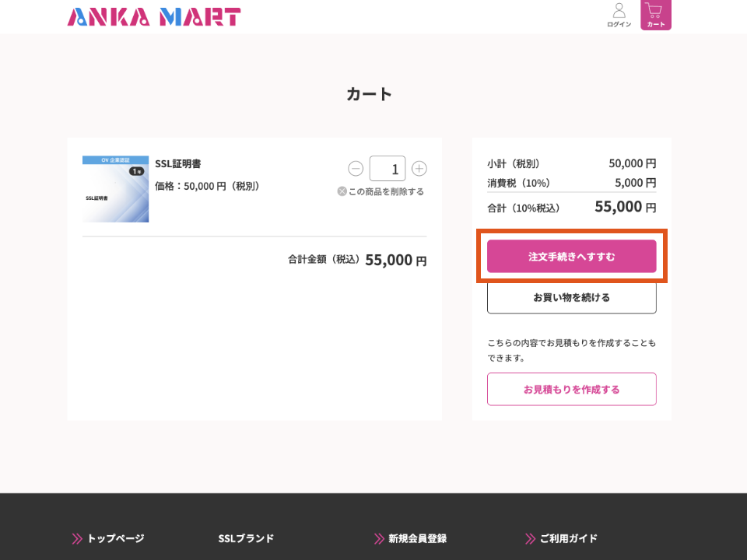747x560 pixels.
Task: Open 新規会員登録 footer link
Action: click(417, 538)
